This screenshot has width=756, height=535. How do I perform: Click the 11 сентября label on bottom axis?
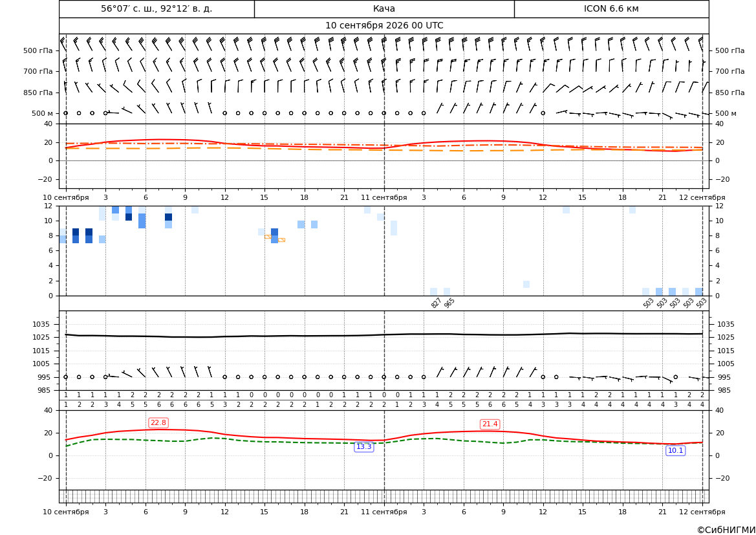point(383,512)
